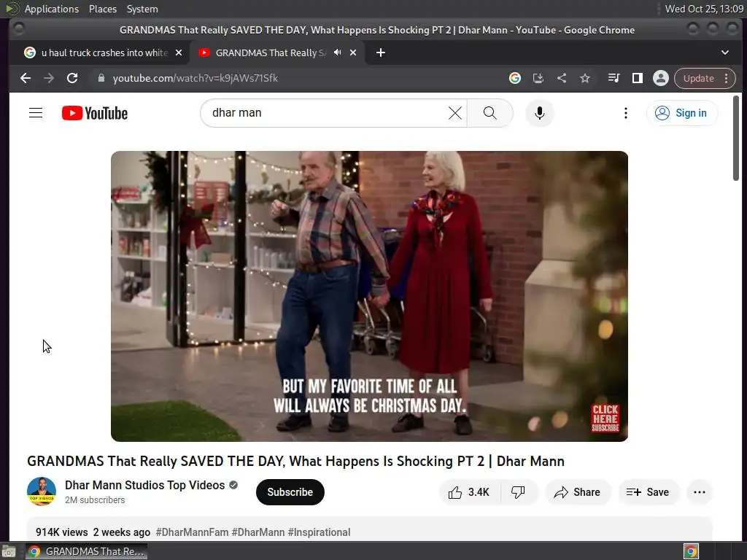The image size is (747, 560).
Task: Toggle the Chrome side panel icon
Action: pos(637,78)
